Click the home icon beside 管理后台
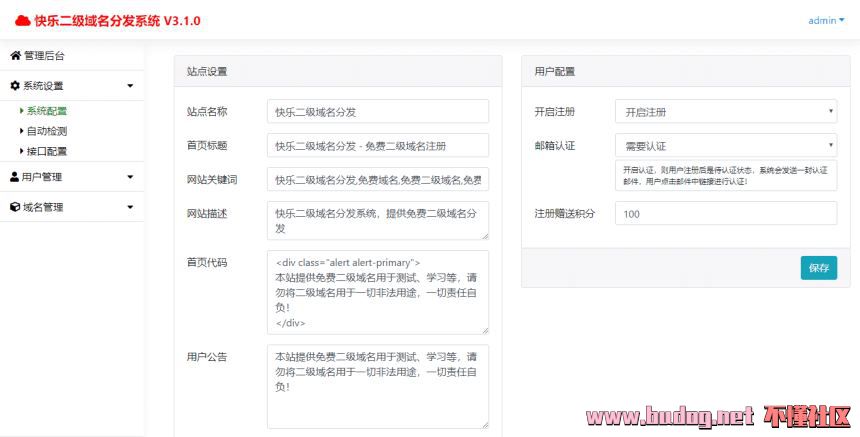The height and width of the screenshot is (437, 860). click(x=15, y=55)
